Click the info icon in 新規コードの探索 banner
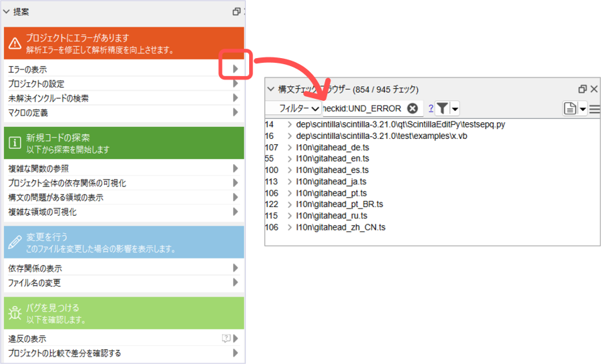The width and height of the screenshot is (601, 364). coord(15,143)
